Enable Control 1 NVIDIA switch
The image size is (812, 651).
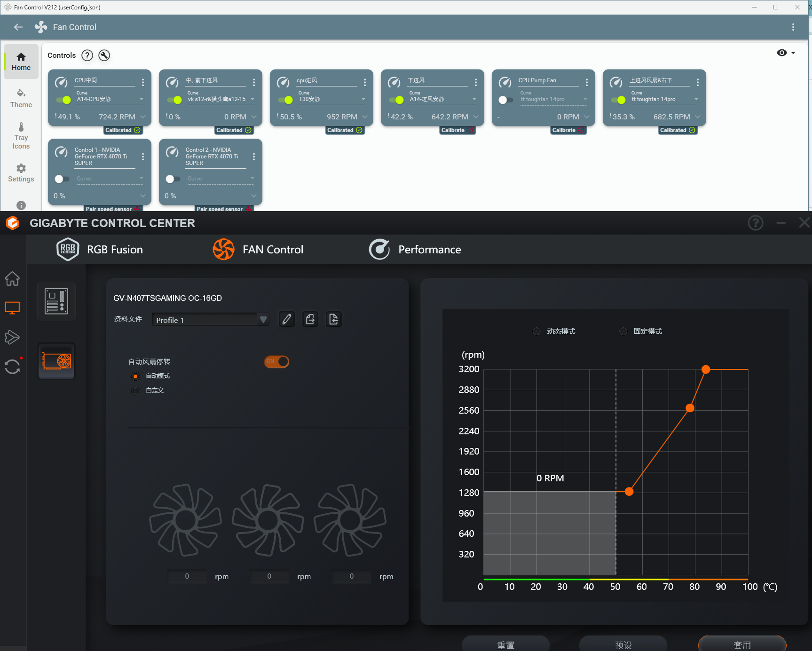point(62,179)
